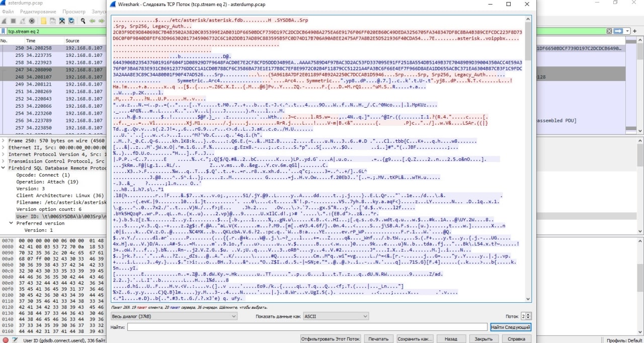Click the Сохранить как... button
This screenshot has height=343, width=644.
coord(415,339)
